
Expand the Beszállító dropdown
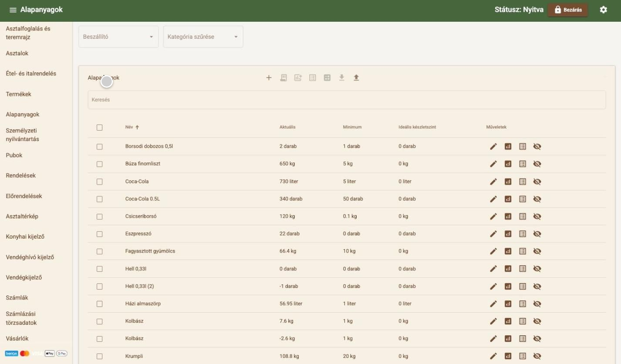click(x=118, y=37)
